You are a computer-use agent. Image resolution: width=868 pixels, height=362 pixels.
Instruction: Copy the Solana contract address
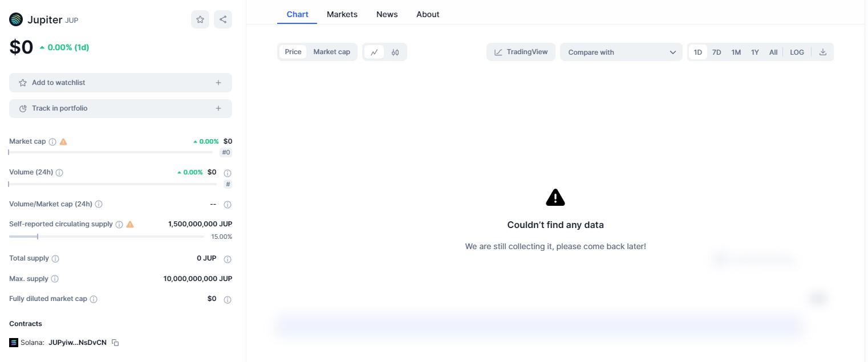(x=115, y=343)
